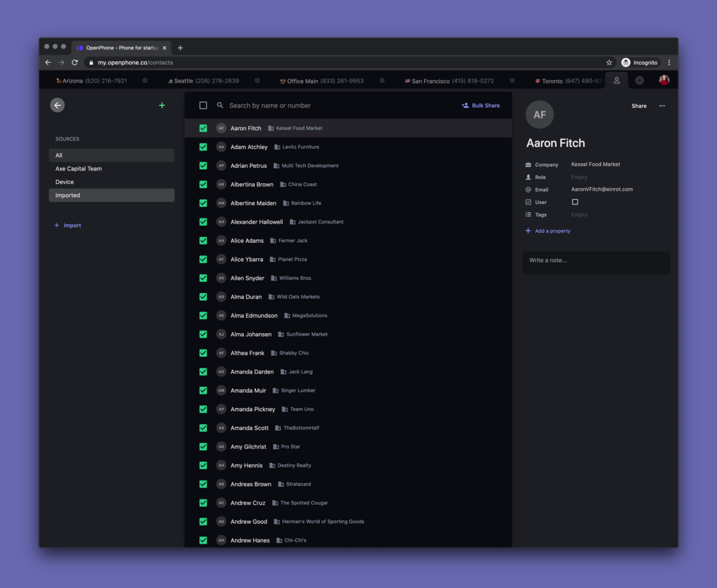
Task: Open contact Alice Adams
Action: (x=348, y=241)
